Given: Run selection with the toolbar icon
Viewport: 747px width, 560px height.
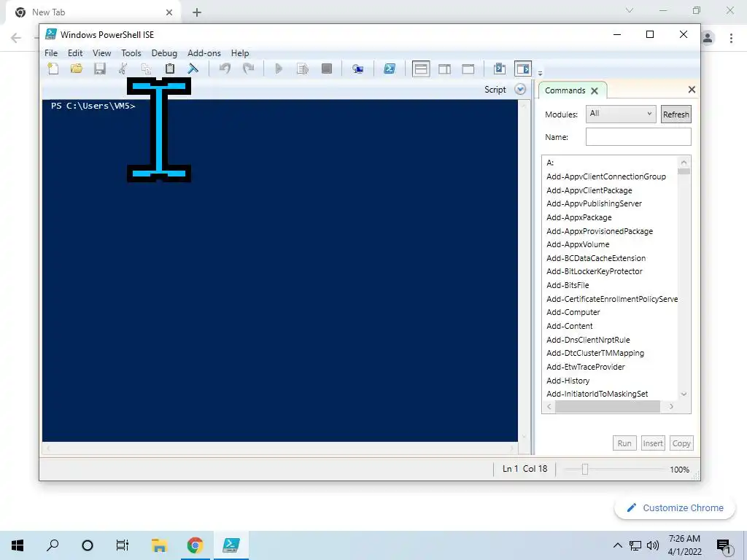Looking at the screenshot, I should (303, 69).
